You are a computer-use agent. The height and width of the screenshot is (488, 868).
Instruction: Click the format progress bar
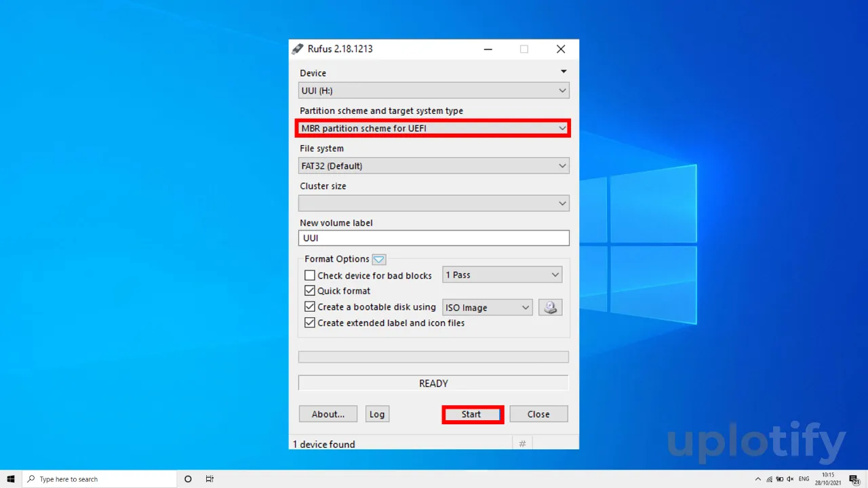pos(434,357)
